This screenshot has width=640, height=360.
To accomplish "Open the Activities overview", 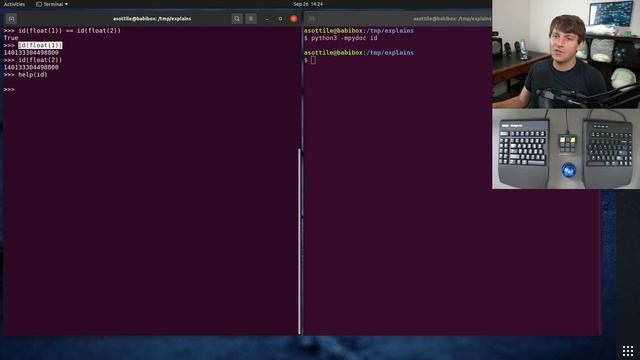I will (14, 4).
